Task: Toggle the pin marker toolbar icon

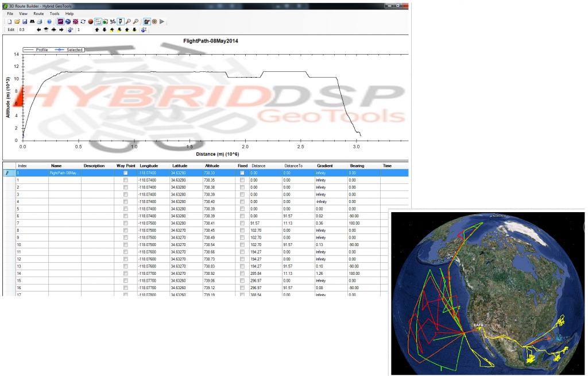Action: [121, 22]
